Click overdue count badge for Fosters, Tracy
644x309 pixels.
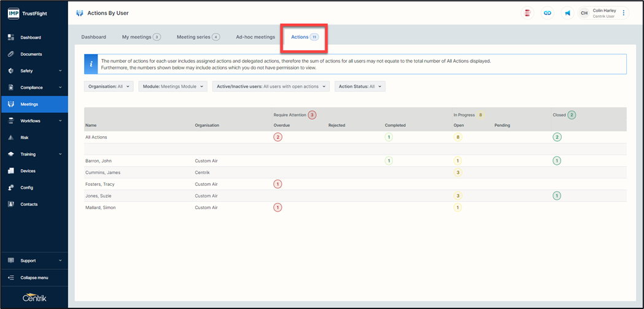point(277,184)
